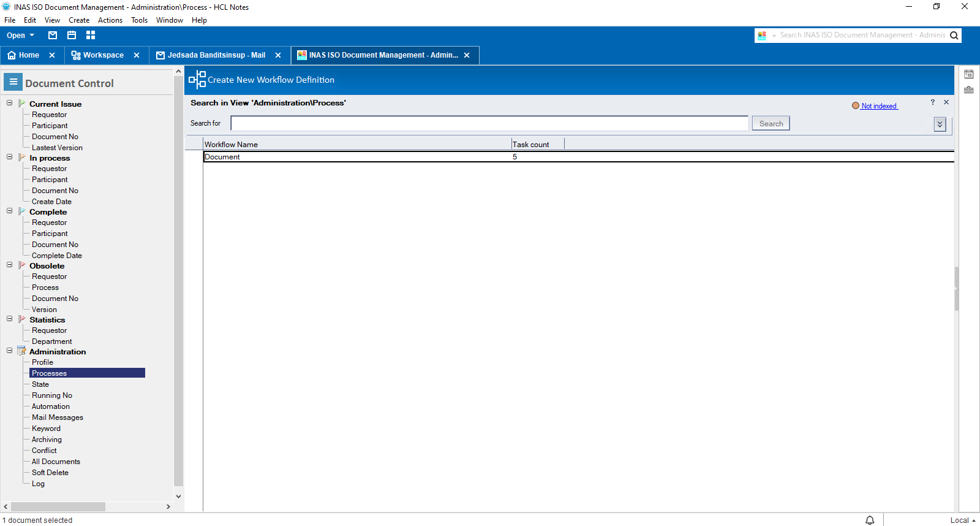Open the Create menu
The image size is (980, 526).
point(79,20)
